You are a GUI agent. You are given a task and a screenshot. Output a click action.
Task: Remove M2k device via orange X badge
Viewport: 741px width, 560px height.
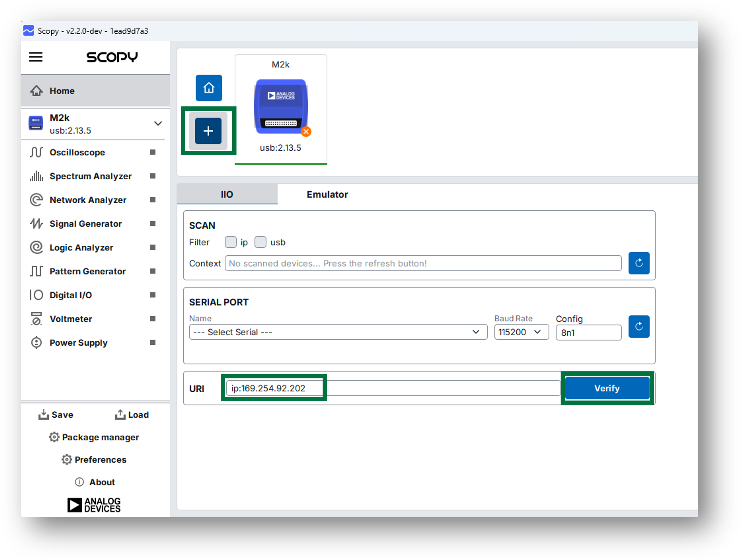pos(306,132)
